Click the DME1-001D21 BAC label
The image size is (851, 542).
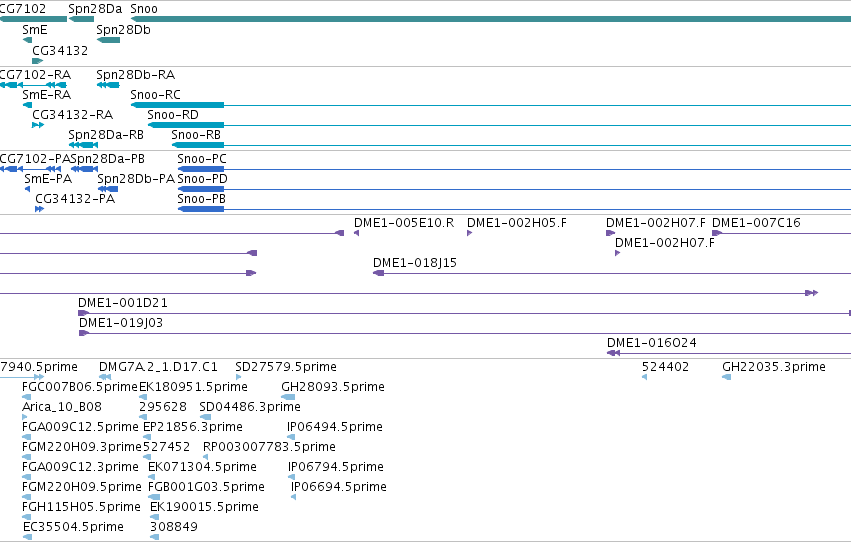click(x=123, y=303)
